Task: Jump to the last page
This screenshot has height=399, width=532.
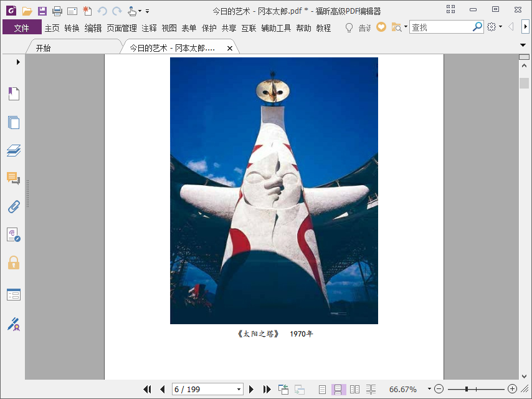Action: tap(267, 389)
